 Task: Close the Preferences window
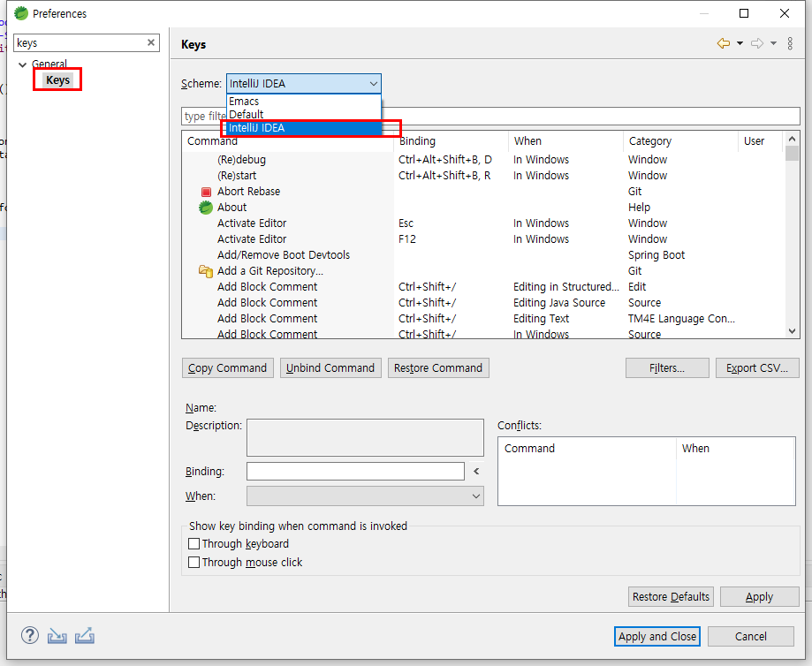point(784,13)
